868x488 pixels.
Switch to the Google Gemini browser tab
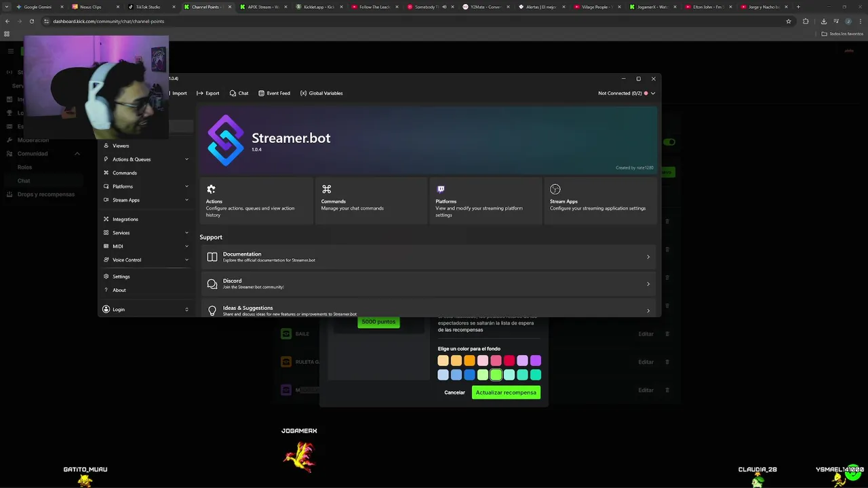[x=37, y=7]
